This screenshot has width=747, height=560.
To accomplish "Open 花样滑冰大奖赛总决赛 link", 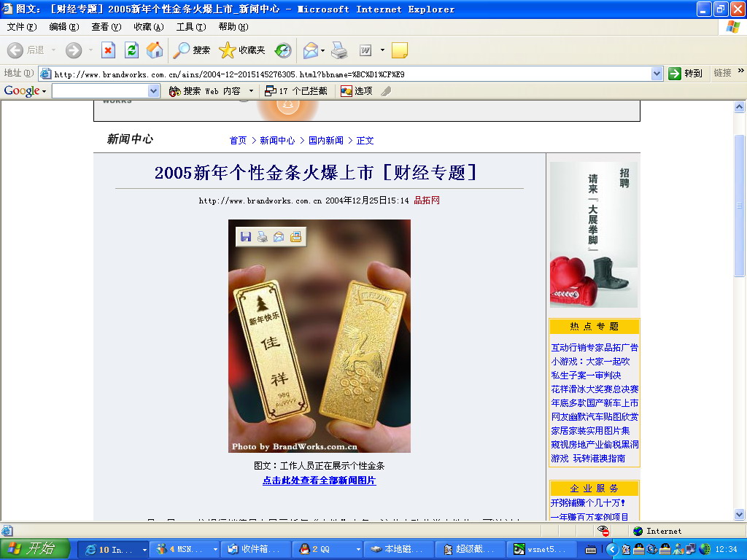I will [x=595, y=389].
